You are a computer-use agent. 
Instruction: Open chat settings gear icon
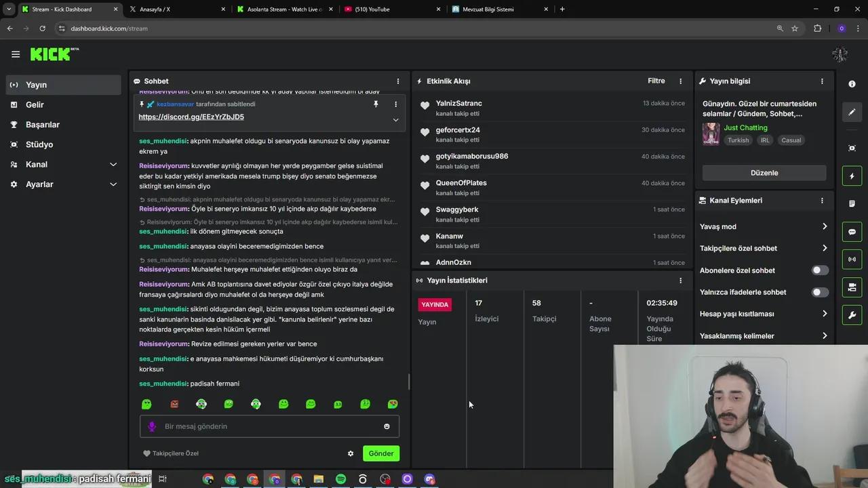(x=351, y=453)
